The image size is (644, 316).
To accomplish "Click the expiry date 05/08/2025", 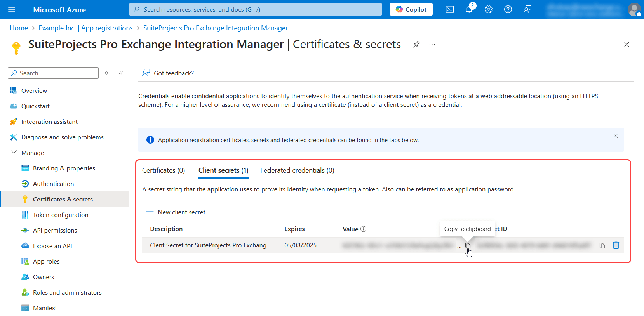I will (300, 245).
